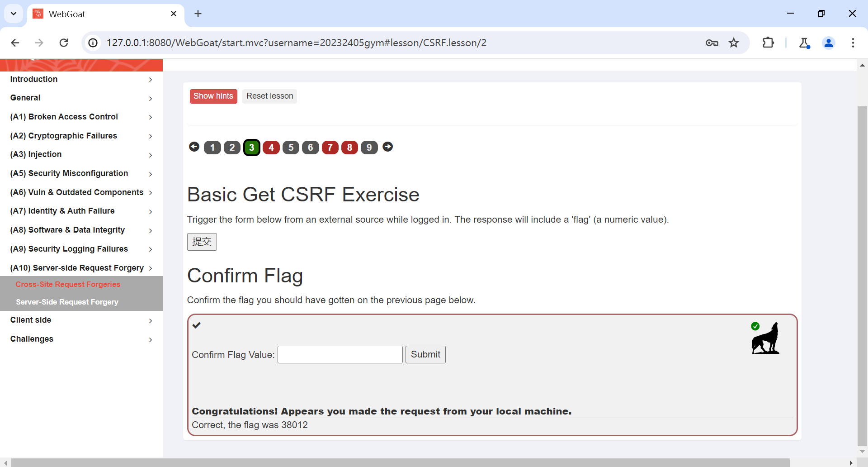The image size is (868, 467).
Task: Jump to lesson page 2
Action: point(232,148)
